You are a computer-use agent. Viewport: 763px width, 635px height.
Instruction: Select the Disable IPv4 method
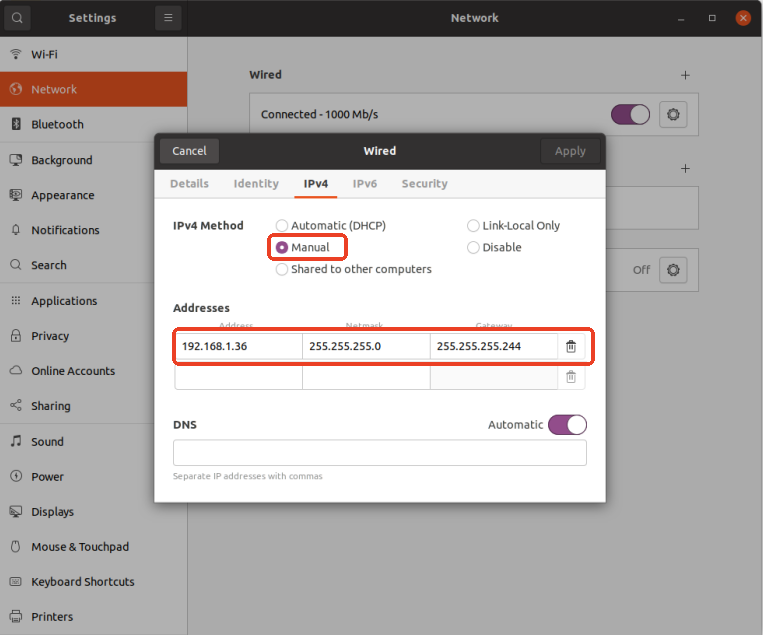point(473,248)
